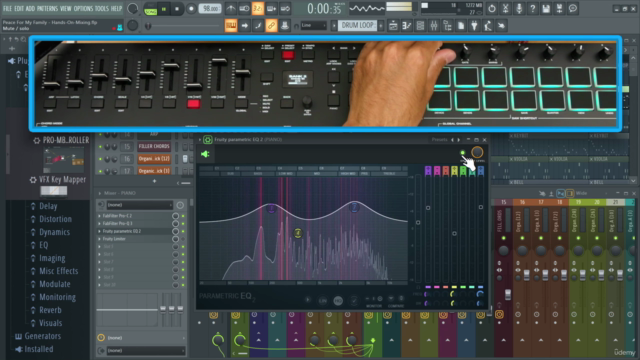Open the playlist view icon right of DRUM LOOP
The image size is (640, 360).
click(x=393, y=26)
